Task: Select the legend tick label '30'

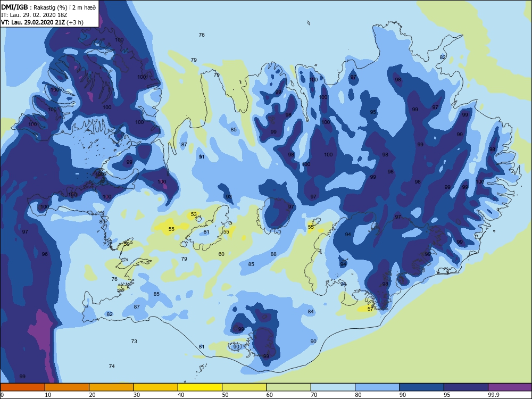Action: tap(137, 395)
